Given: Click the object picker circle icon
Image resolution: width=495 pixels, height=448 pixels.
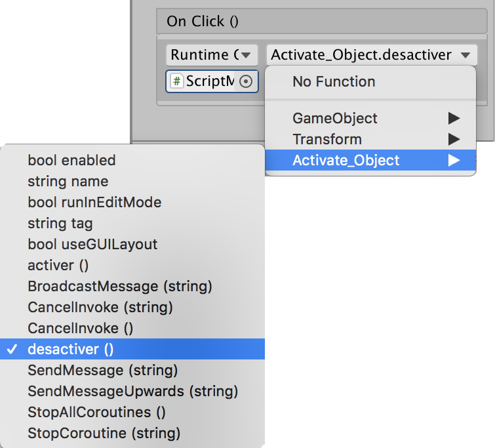Looking at the screenshot, I should pyautogui.click(x=247, y=81).
